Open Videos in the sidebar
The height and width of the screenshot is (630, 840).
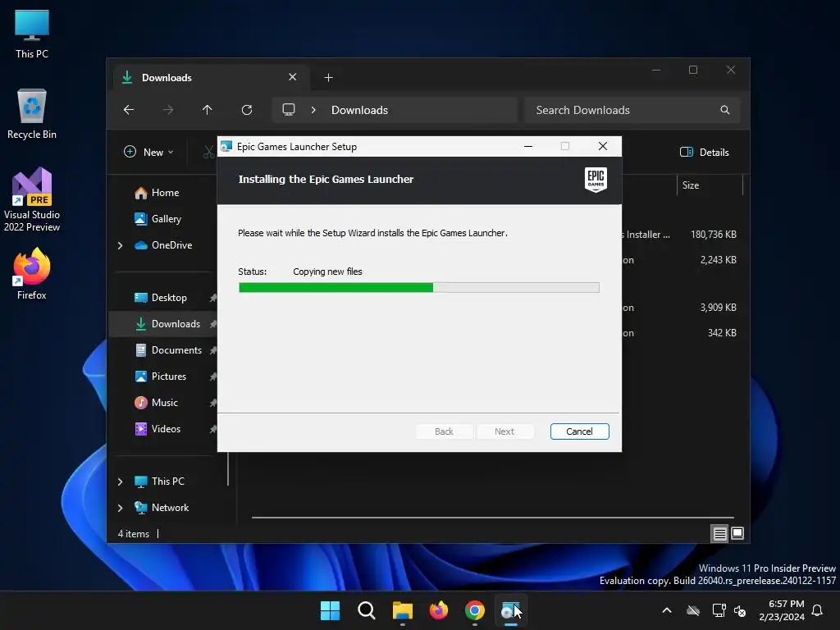tap(166, 429)
